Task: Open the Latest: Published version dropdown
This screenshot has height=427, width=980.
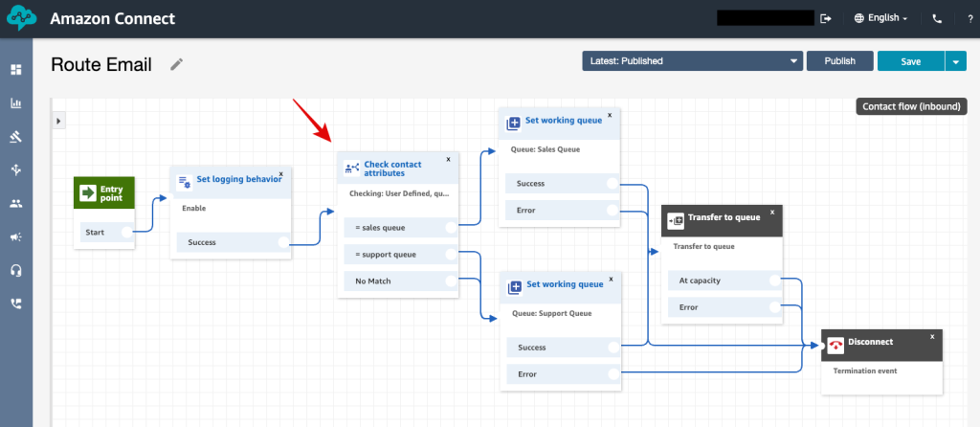Action: [x=693, y=61]
